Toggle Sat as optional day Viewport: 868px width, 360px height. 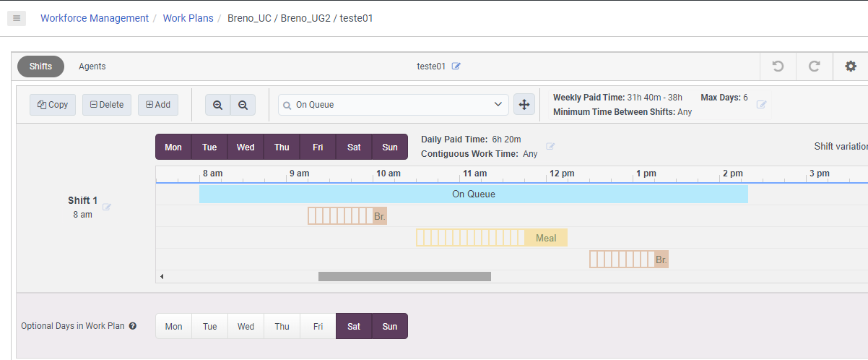[x=354, y=326]
